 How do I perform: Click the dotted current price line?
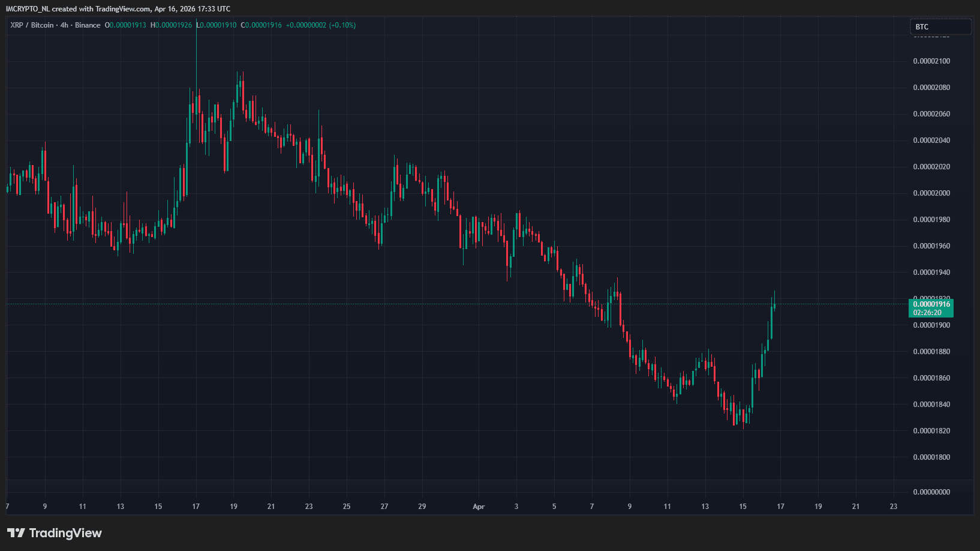tap(420, 303)
